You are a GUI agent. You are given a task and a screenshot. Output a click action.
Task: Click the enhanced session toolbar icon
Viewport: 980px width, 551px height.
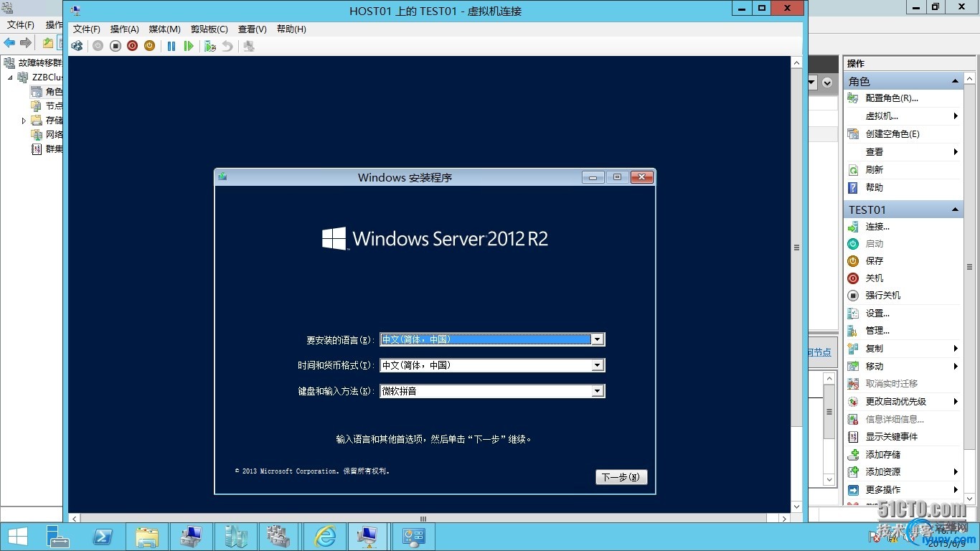[x=249, y=46]
